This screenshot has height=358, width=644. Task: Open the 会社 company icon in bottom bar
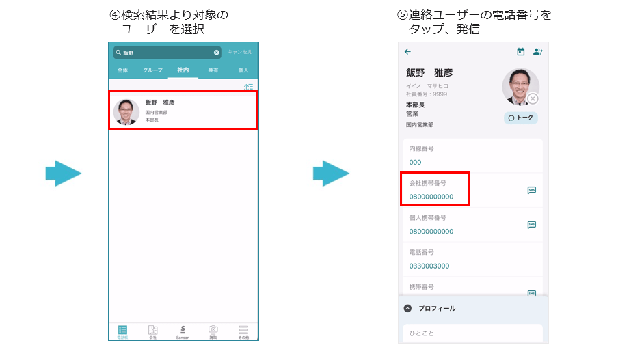(152, 332)
